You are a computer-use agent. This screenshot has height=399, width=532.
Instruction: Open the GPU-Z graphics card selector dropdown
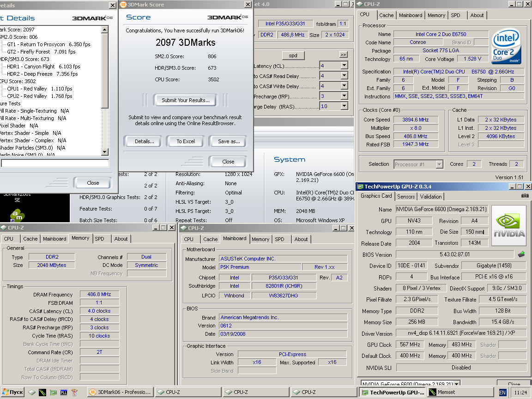[456, 384]
